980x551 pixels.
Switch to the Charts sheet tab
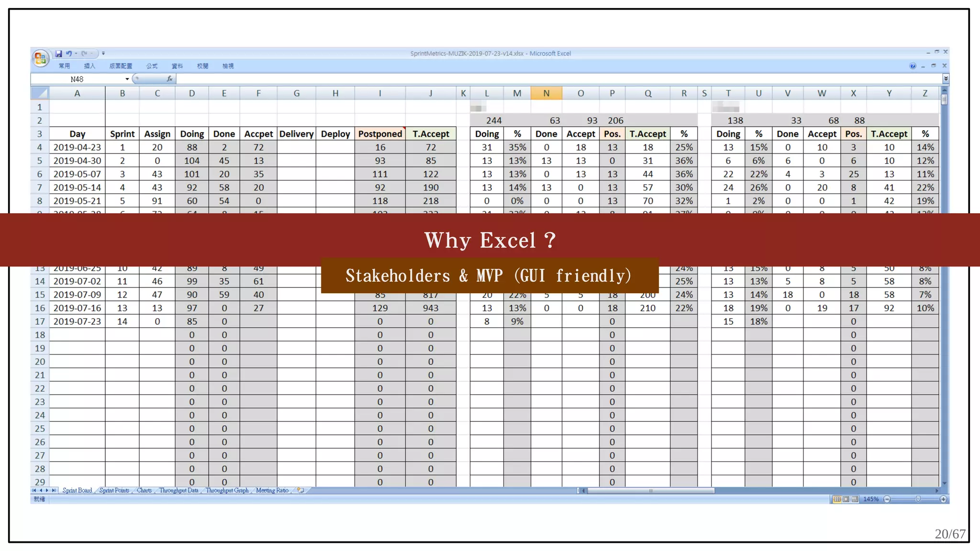[144, 490]
